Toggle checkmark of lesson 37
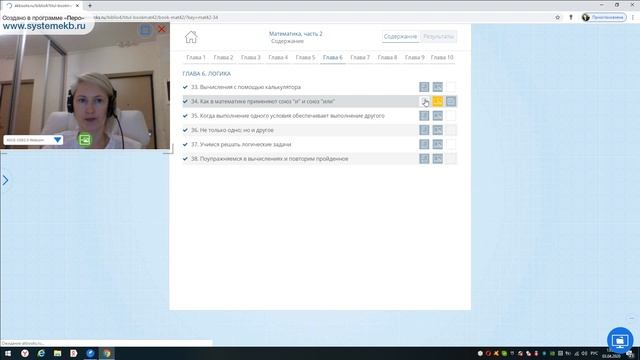 tap(185, 144)
